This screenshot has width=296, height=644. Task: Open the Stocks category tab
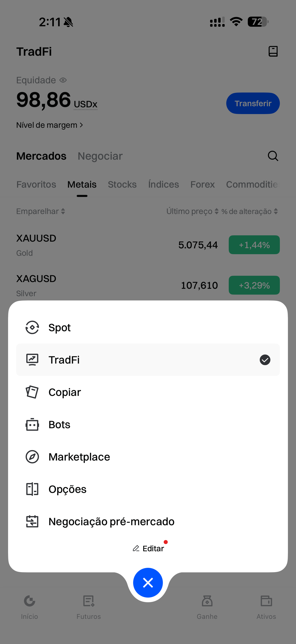coord(122,185)
